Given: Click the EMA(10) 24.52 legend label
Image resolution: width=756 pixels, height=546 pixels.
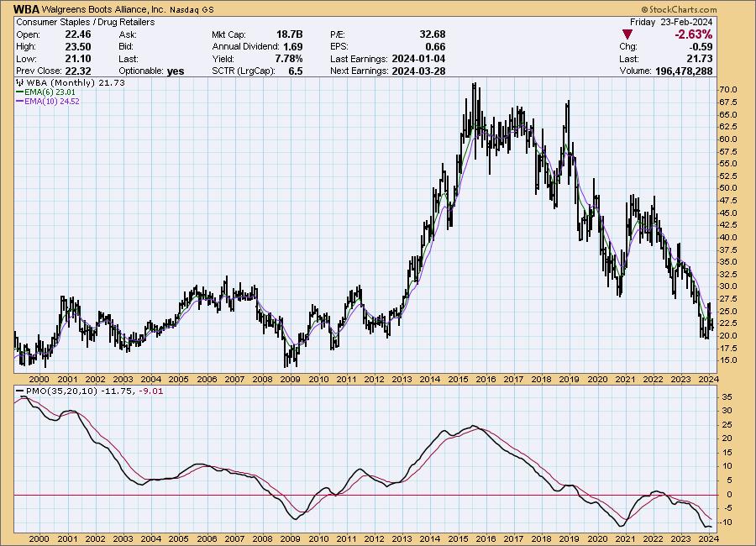Looking at the screenshot, I should [x=51, y=102].
